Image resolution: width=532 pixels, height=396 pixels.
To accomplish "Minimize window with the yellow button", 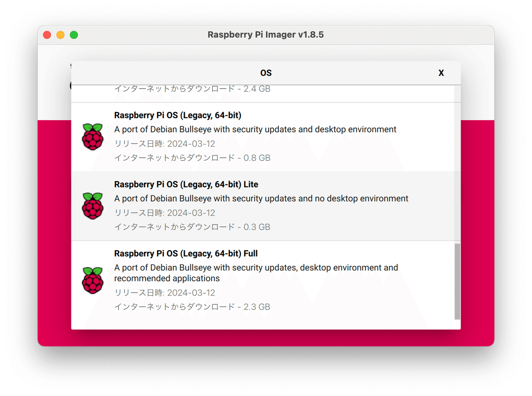I will tap(60, 35).
